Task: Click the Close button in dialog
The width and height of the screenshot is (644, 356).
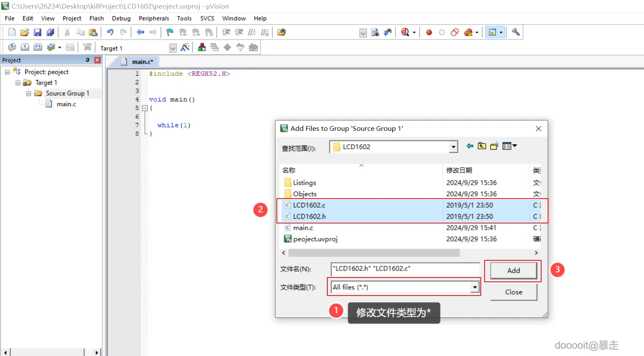Action: pyautogui.click(x=513, y=292)
